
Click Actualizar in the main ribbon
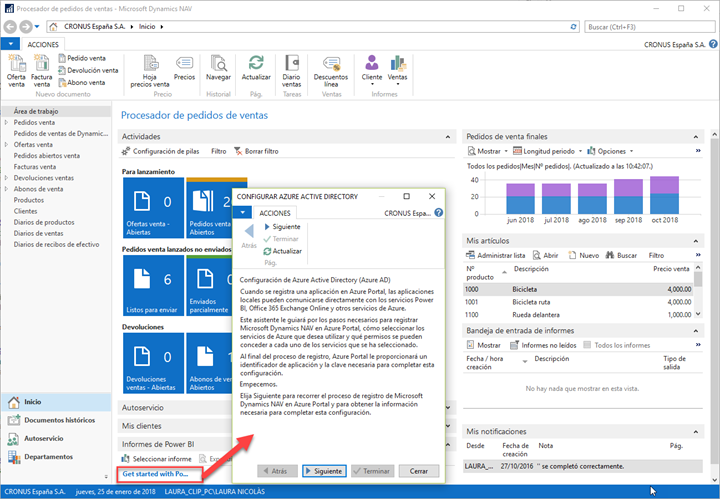tap(256, 68)
